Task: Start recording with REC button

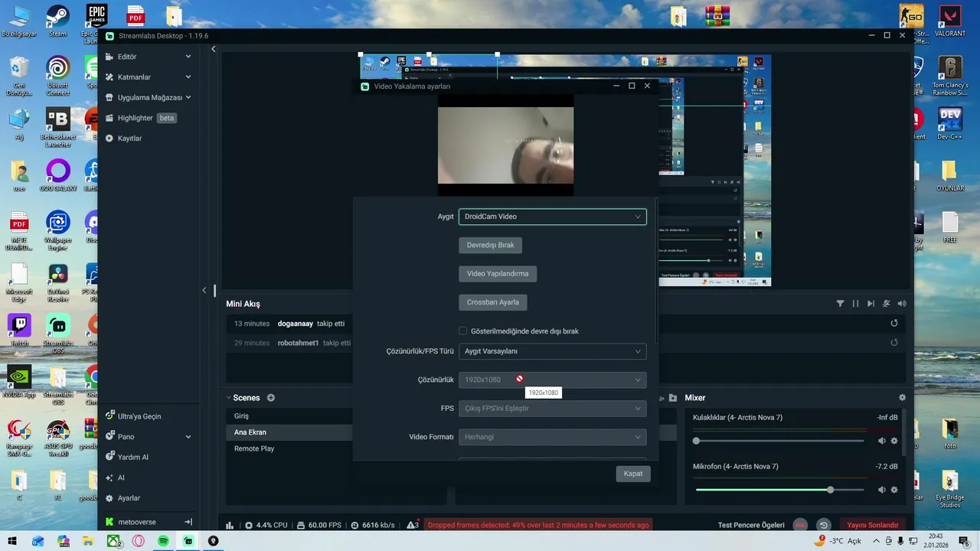Action: click(x=800, y=525)
